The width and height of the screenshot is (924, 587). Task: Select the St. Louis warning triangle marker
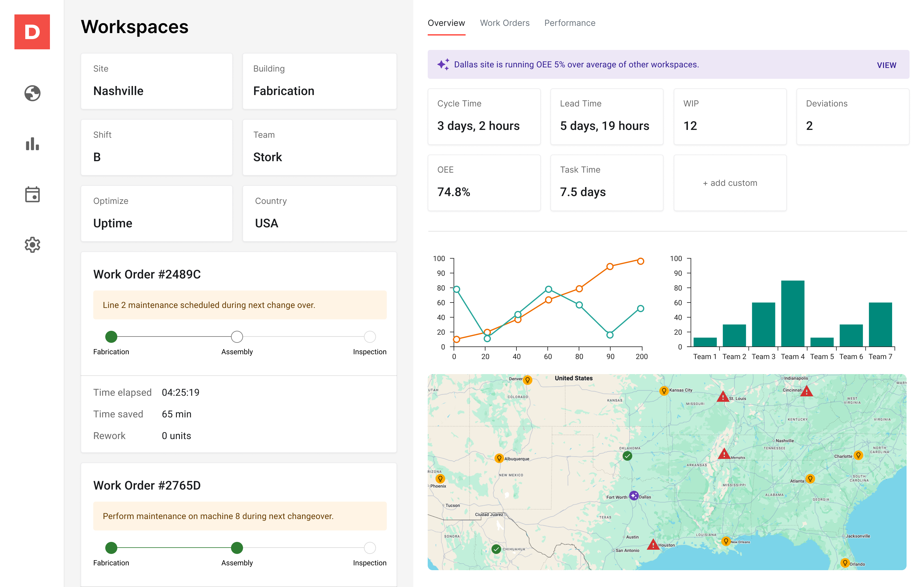click(723, 397)
